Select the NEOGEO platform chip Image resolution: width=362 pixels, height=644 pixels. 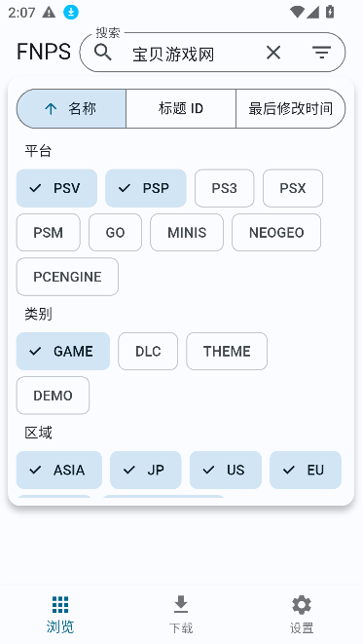(x=276, y=233)
